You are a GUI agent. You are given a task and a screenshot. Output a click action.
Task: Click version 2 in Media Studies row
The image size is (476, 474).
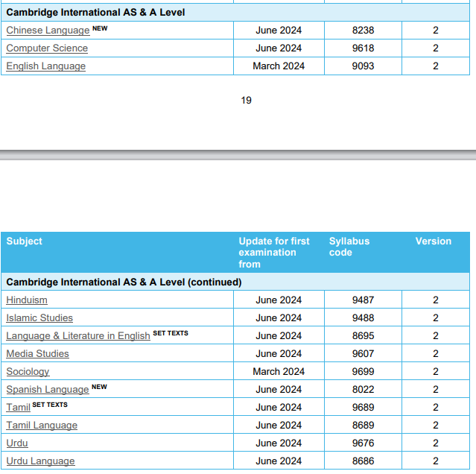click(x=436, y=354)
